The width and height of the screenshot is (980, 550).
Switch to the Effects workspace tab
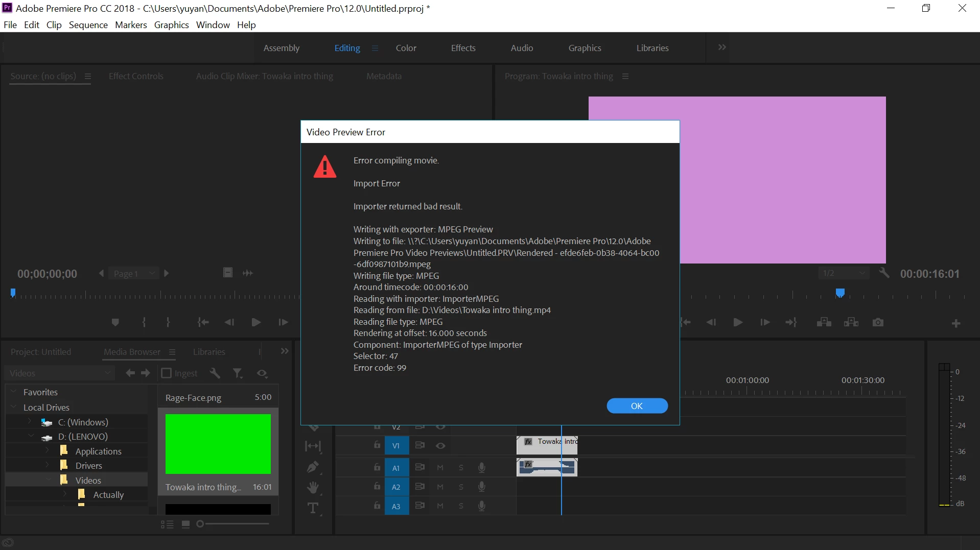click(x=463, y=48)
